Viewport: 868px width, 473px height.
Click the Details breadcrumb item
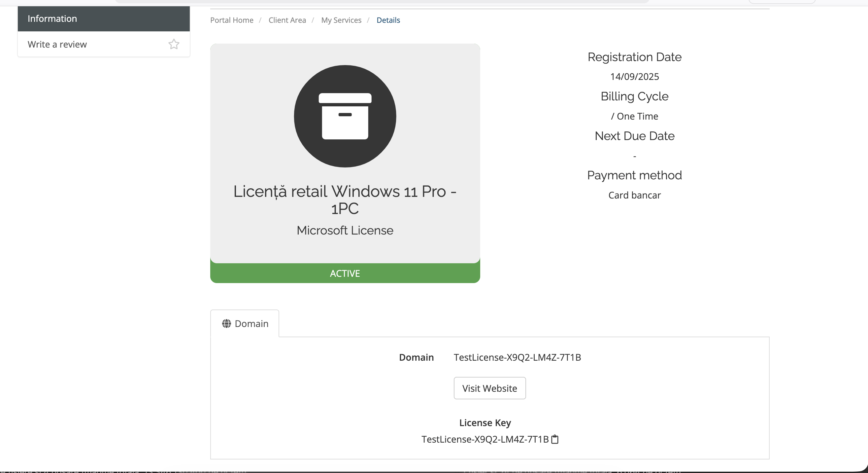(x=388, y=20)
